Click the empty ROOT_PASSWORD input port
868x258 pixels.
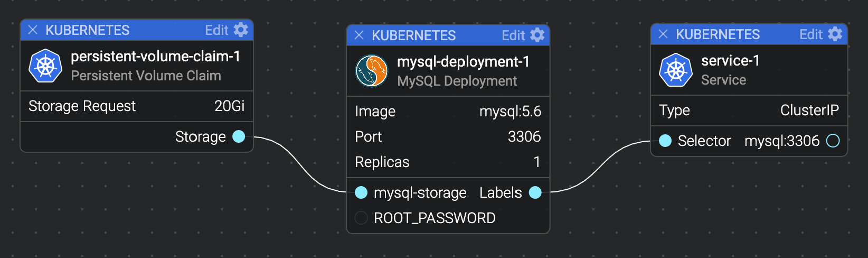(x=361, y=218)
